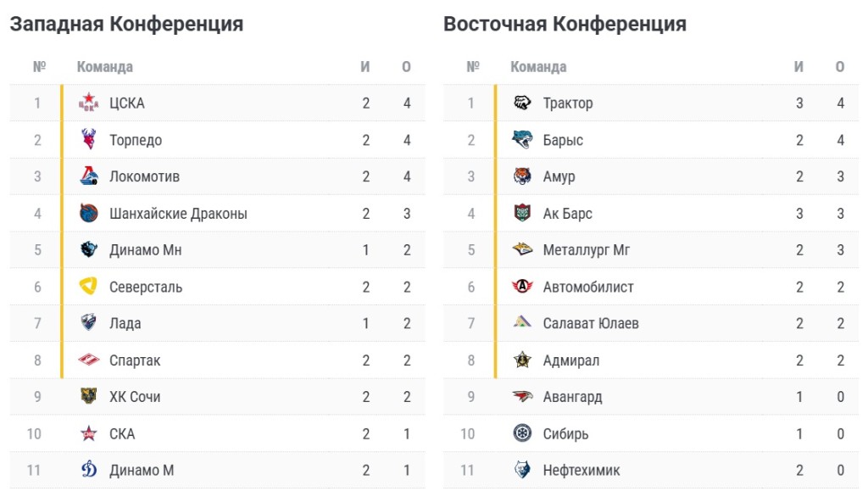Viewport: 868px width, 497px height.
Task: Open the Спартак team link
Action: (x=135, y=360)
